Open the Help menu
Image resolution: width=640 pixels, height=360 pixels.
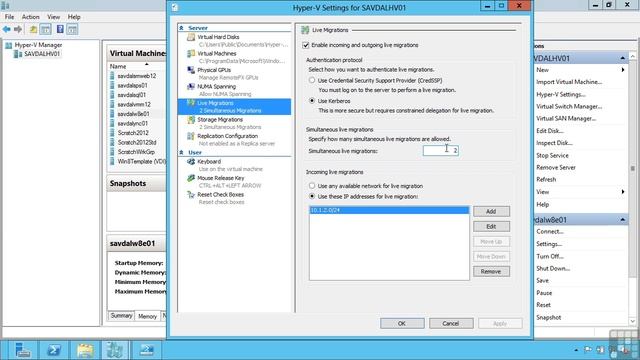(x=74, y=17)
